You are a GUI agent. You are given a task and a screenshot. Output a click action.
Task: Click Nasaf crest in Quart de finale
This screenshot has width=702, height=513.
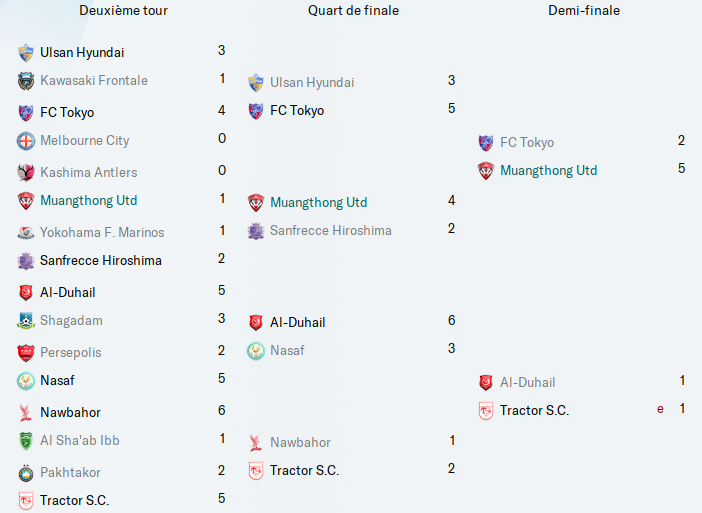pyautogui.click(x=256, y=351)
